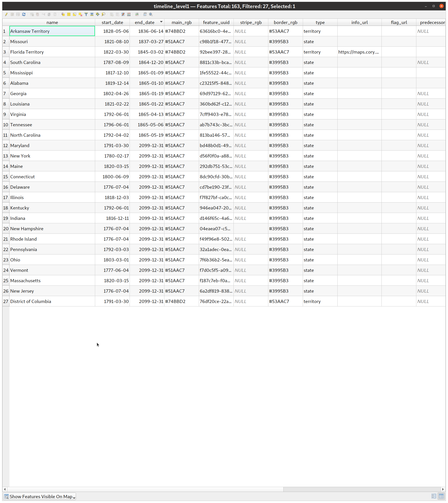
Task: Open Show Features Visible On Map dropdown
Action: [x=39, y=496]
